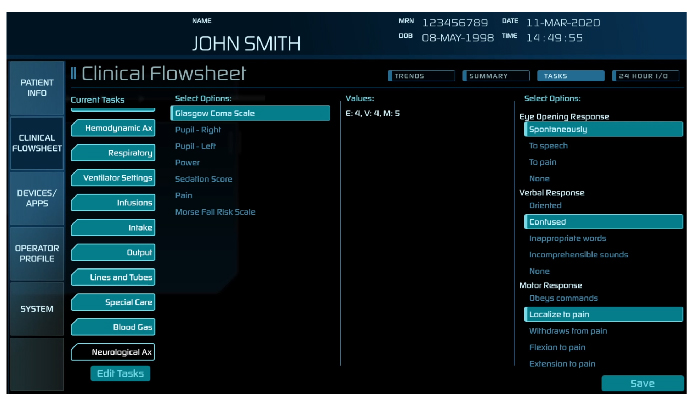Choose To speech for eye opening
This screenshot has width=694, height=406.
coord(548,146)
